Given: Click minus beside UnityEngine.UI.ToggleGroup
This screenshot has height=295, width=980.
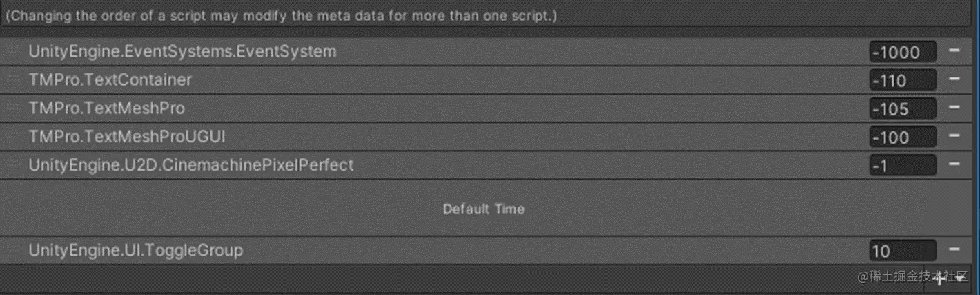Looking at the screenshot, I should (x=954, y=249).
